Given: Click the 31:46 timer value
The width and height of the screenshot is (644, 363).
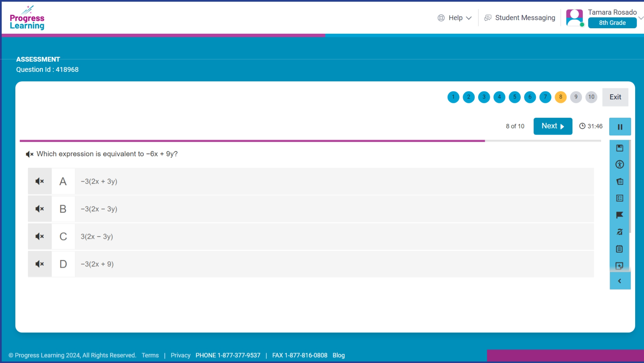Looking at the screenshot, I should [595, 126].
